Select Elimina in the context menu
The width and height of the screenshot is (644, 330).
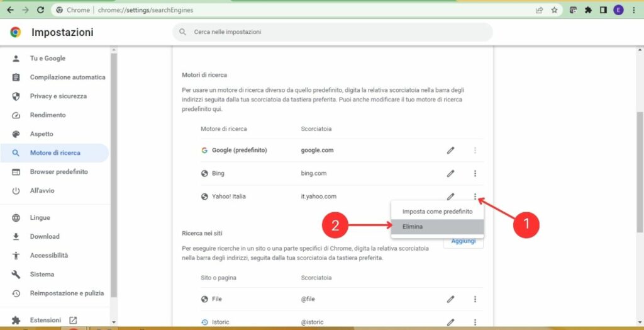coord(438,227)
